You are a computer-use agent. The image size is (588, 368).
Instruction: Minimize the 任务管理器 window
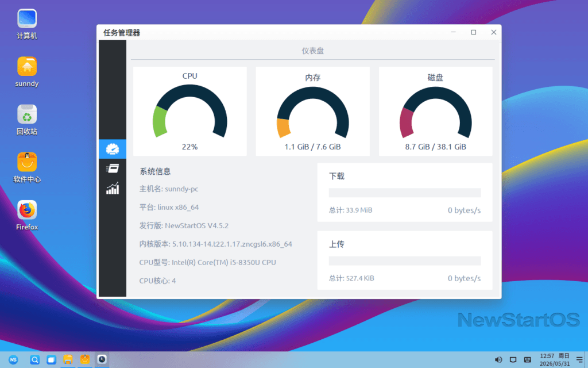click(454, 32)
